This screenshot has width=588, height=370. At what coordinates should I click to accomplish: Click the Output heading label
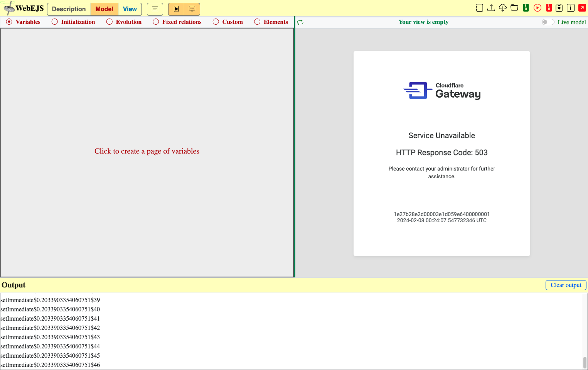(x=13, y=285)
